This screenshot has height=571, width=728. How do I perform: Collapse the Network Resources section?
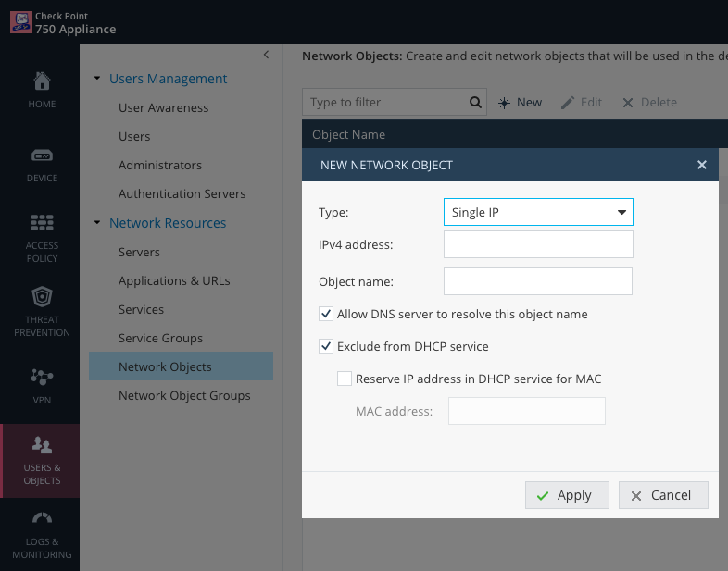97,223
